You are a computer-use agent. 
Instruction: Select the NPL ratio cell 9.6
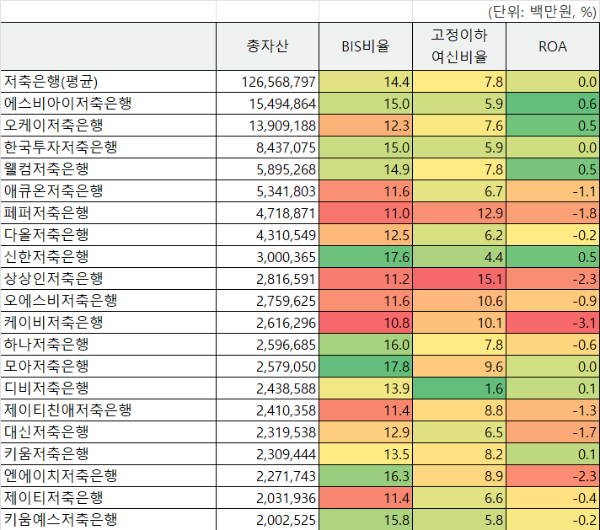(459, 366)
